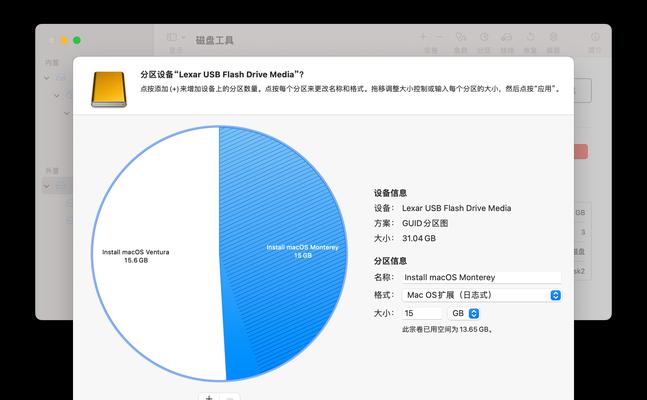Viewport: 647px width, 400px height.
Task: Click the add volume plus icon in toolbar
Action: click(423, 37)
